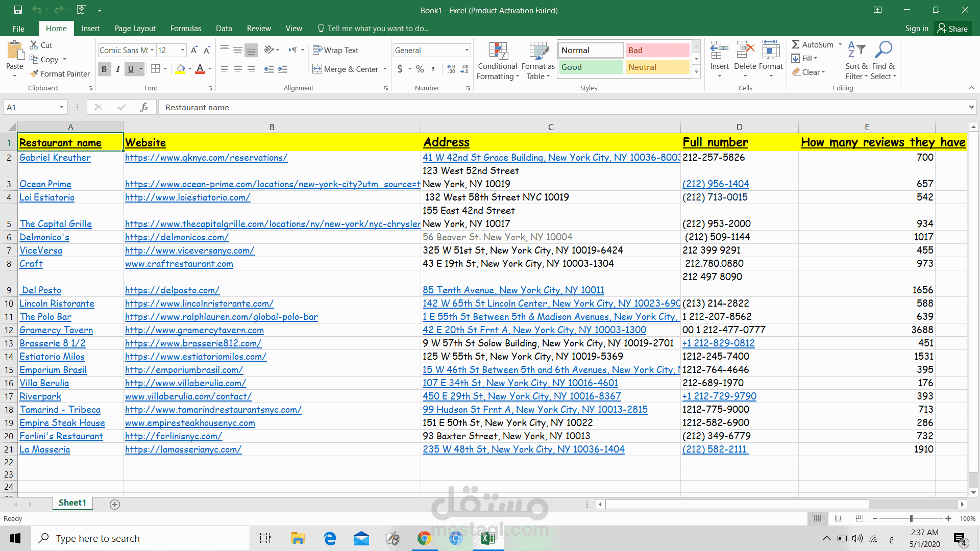Toggle Bold formatting
980x551 pixels.
pyautogui.click(x=104, y=68)
